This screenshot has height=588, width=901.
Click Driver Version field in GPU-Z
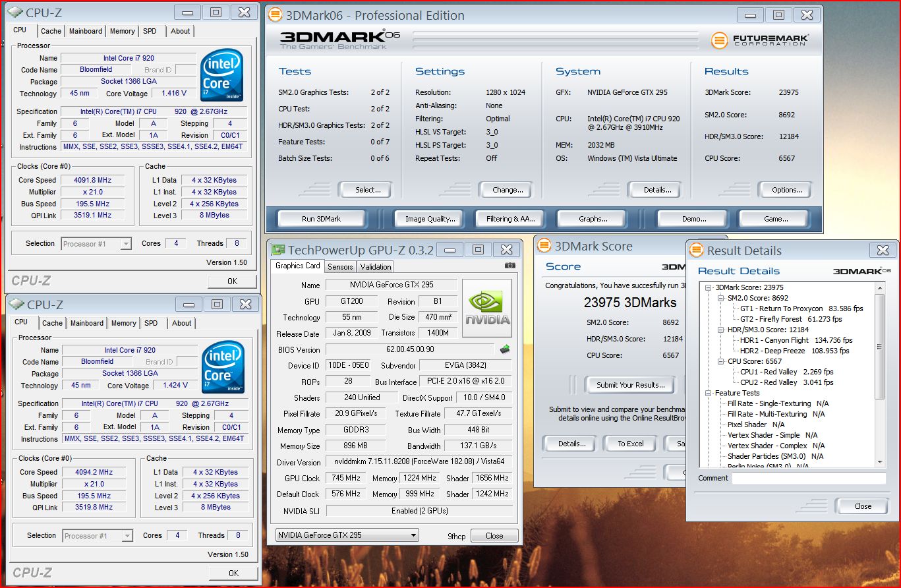(419, 463)
